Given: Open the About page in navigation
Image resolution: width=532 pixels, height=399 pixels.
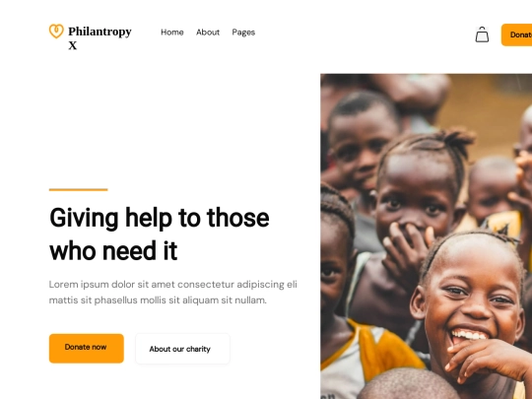Looking at the screenshot, I should tap(208, 33).
